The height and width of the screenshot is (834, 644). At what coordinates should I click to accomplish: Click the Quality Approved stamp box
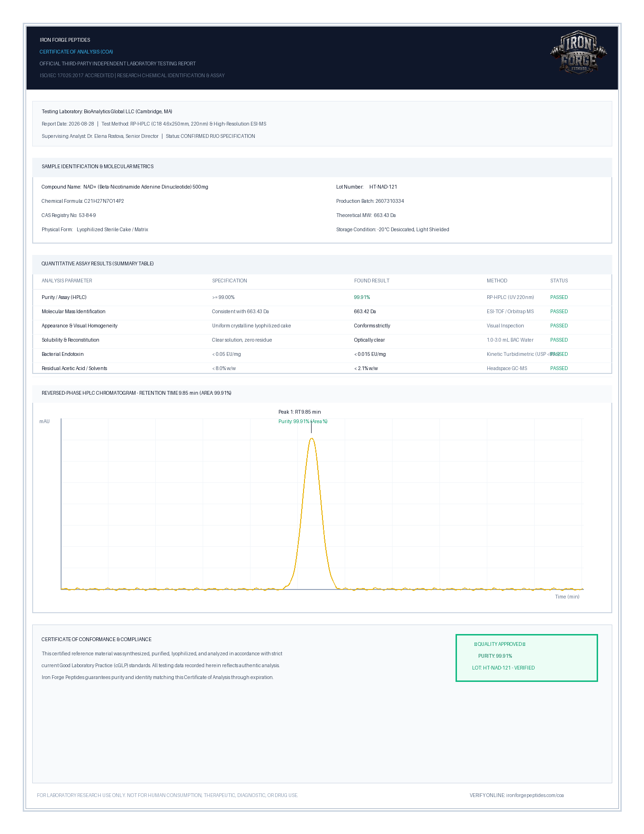(527, 658)
